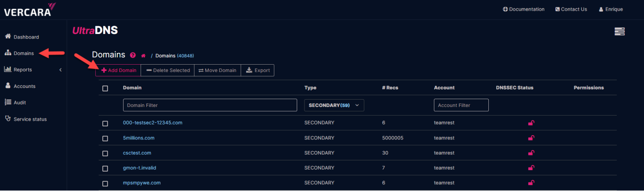
Task: Go to Dashboard in sidebar
Action: click(21, 37)
